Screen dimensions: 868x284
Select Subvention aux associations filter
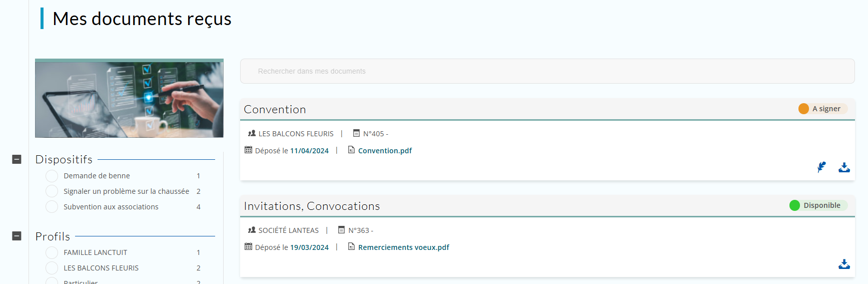52,207
